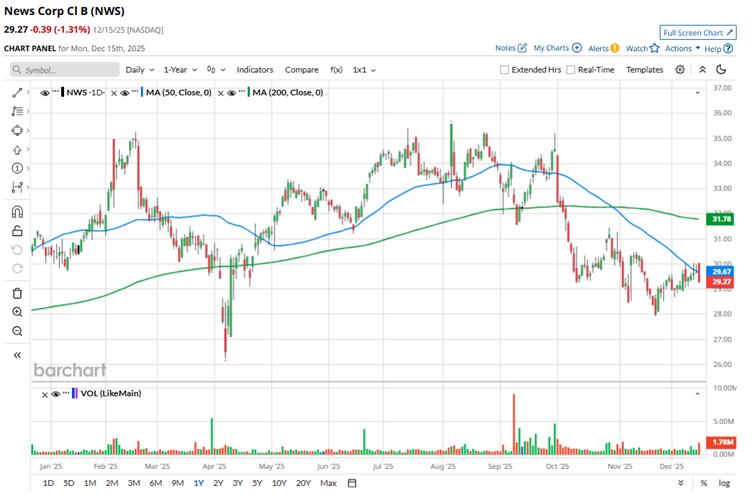Screen dimensions: 753x498
Task: Open the Actions dropdown menu
Action: coord(682,48)
